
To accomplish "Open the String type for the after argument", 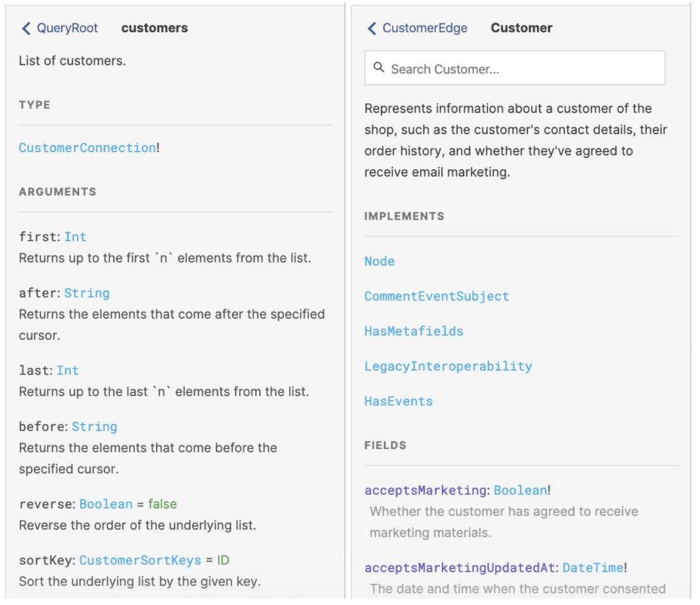I will click(x=87, y=293).
